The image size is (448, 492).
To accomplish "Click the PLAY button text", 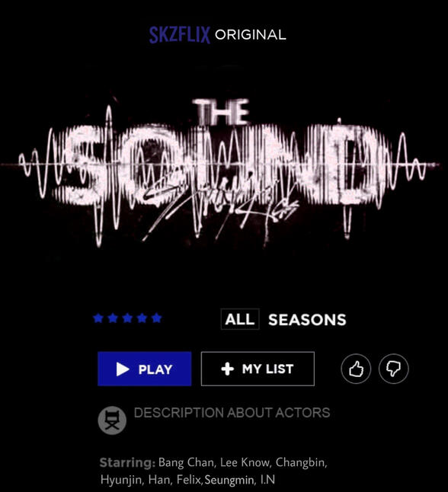I will (x=155, y=369).
